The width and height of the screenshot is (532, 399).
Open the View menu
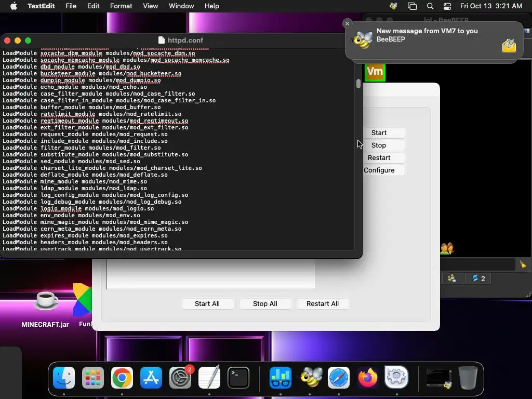point(150,6)
